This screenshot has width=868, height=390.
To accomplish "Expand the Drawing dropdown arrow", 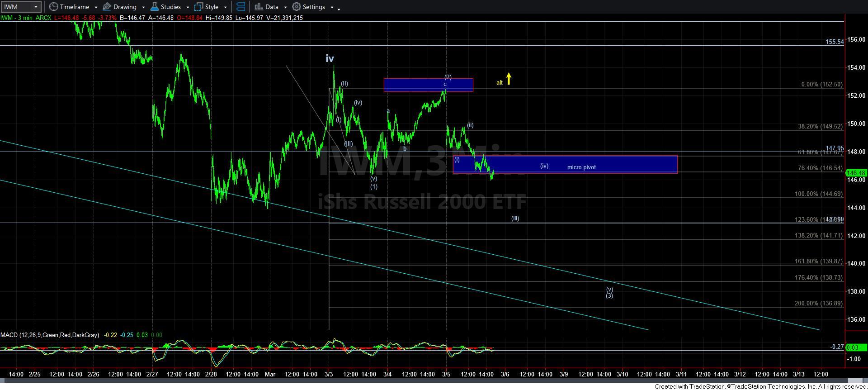I will [x=143, y=7].
